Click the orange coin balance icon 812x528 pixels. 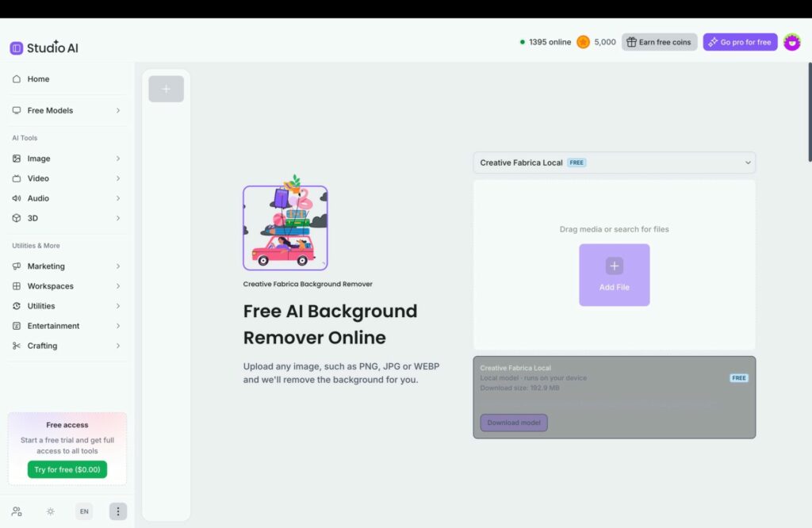click(x=583, y=42)
